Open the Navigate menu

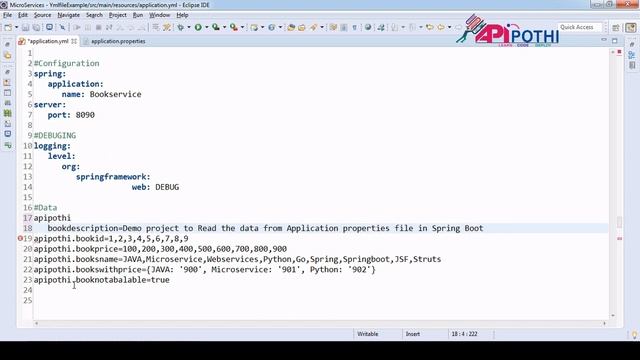click(x=69, y=15)
